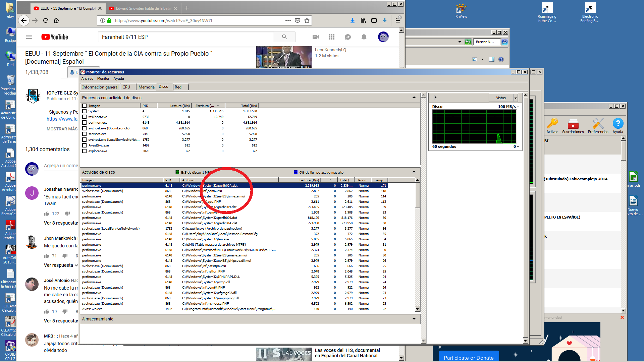Viewport: 644px width, 362px height.
Task: Open the Monitor menu
Action: click(x=103, y=78)
